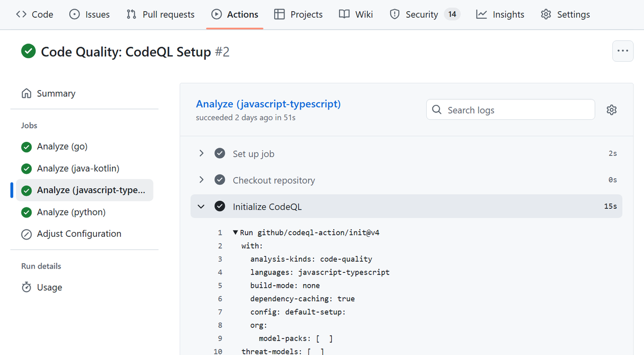Click the log settings gear icon

[x=611, y=110]
